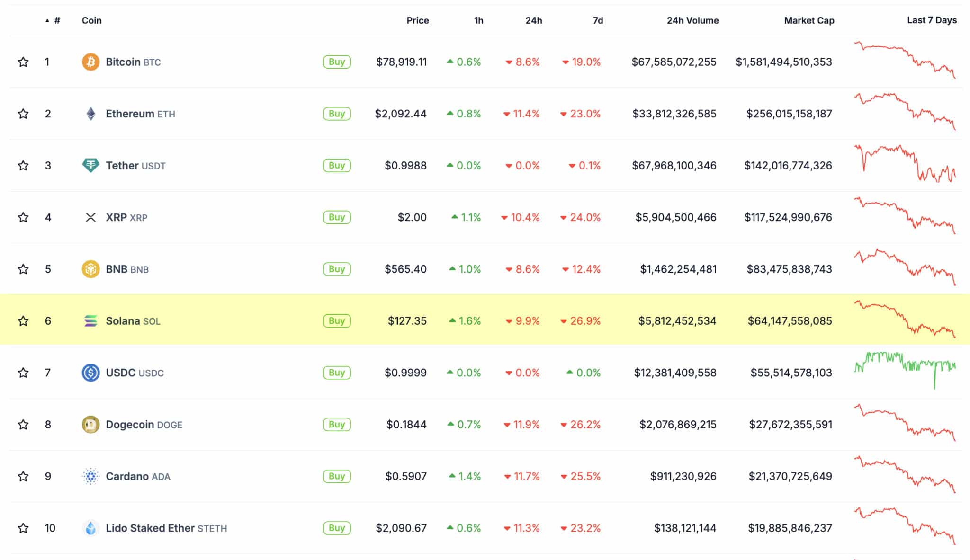This screenshot has height=560, width=970.
Task: Click the Tether logo icon
Action: 90,165
